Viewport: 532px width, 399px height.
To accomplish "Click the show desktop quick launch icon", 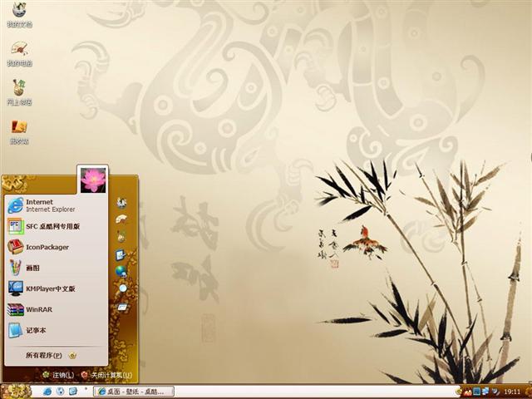I will pos(73,392).
